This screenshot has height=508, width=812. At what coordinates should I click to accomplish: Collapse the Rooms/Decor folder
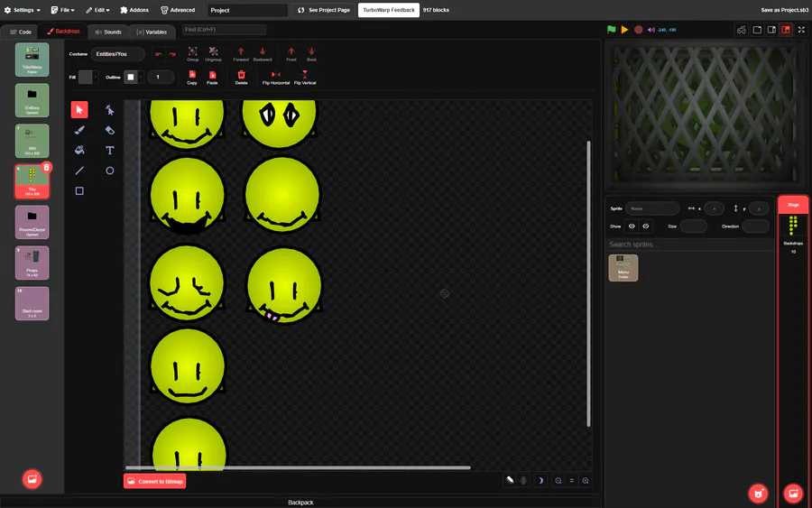tap(32, 222)
